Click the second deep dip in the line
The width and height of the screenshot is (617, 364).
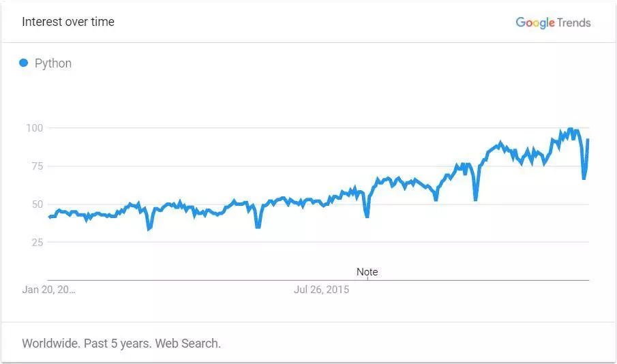[258, 226]
